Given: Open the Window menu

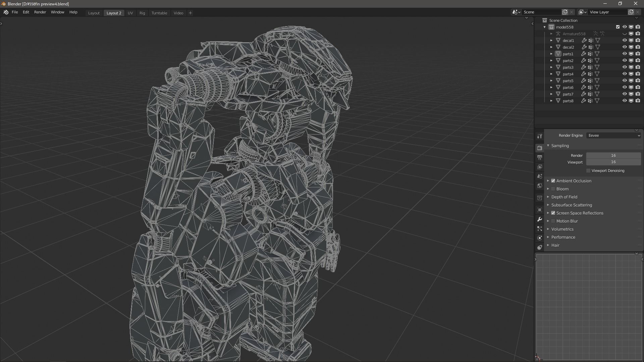Looking at the screenshot, I should (x=57, y=12).
